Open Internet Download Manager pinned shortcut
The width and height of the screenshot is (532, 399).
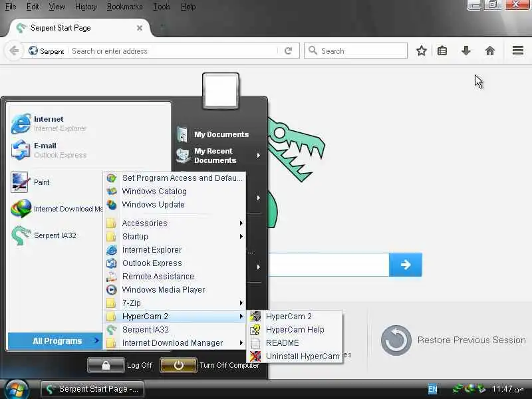click(x=56, y=209)
